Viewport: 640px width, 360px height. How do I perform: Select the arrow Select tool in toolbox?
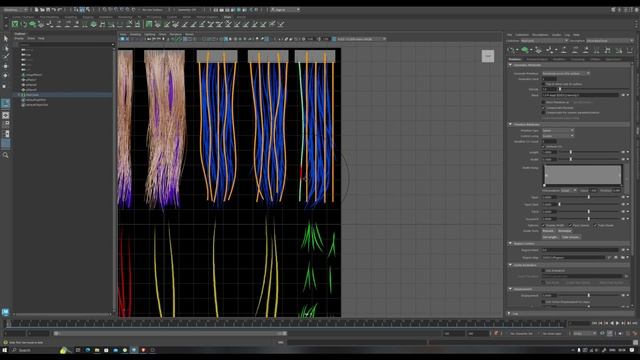(x=5, y=38)
